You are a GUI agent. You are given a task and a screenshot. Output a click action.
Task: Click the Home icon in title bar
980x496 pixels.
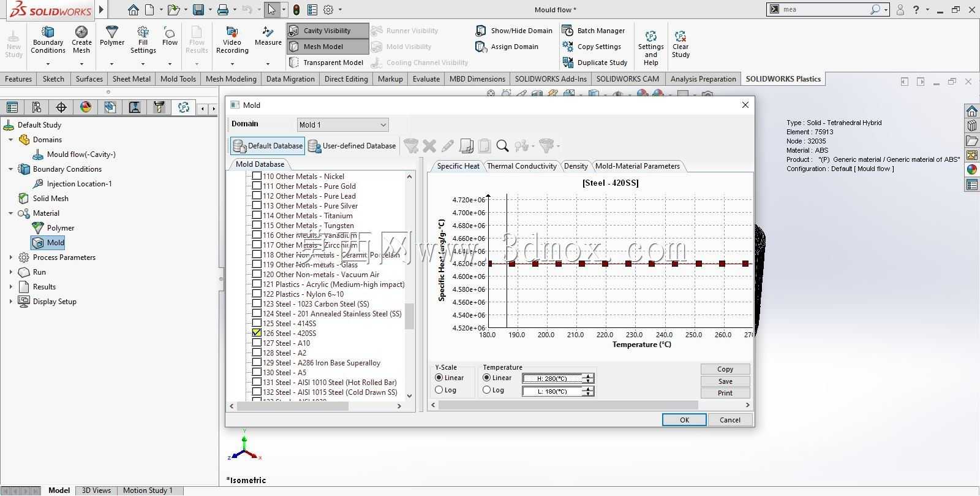point(133,9)
